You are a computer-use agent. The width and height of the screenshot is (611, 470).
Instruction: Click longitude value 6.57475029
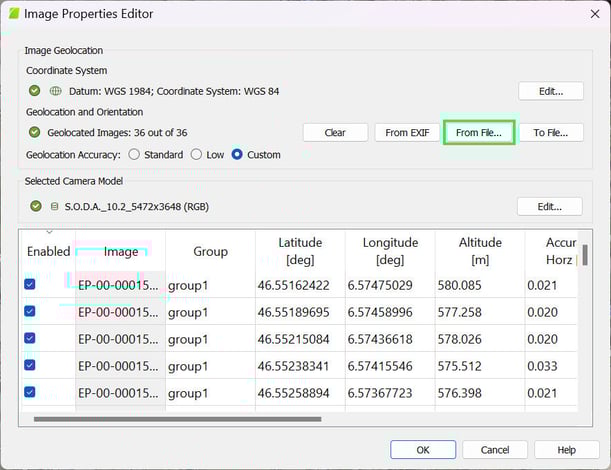tap(380, 285)
